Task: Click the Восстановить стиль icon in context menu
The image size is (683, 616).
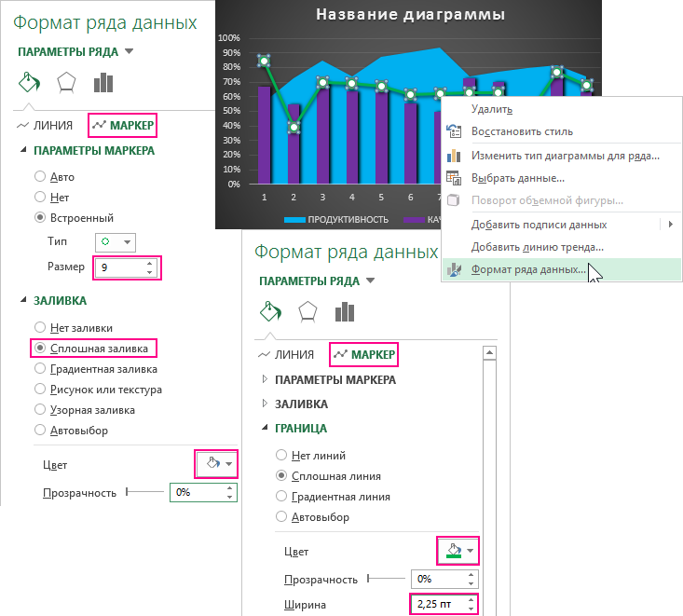Action: click(454, 132)
